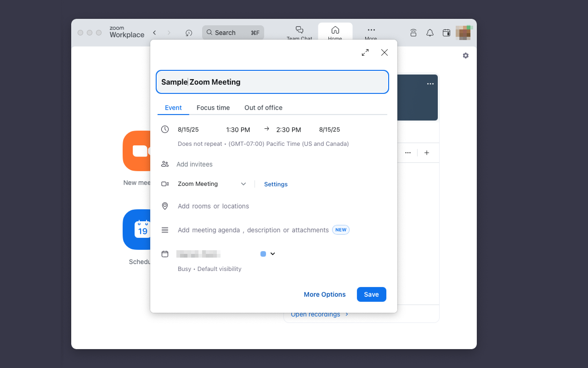This screenshot has width=588, height=368.
Task: Expand the Zoom Meeting dropdown
Action: click(x=243, y=184)
